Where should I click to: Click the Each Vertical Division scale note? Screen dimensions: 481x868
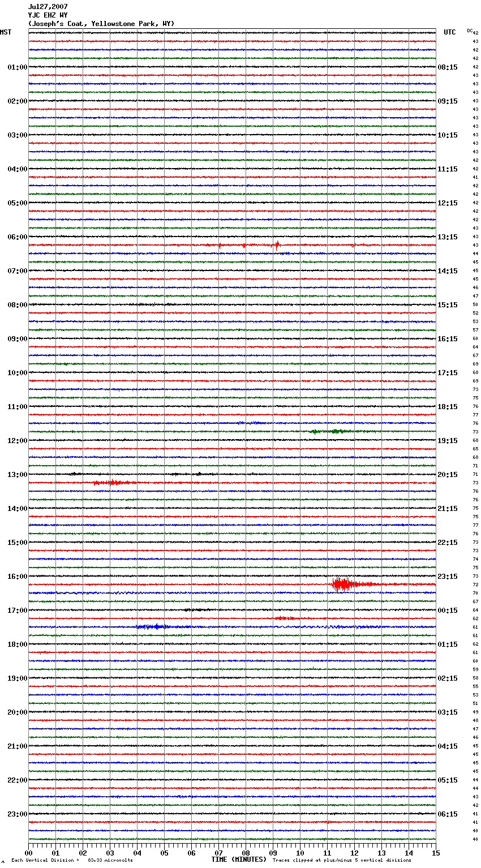point(72,861)
